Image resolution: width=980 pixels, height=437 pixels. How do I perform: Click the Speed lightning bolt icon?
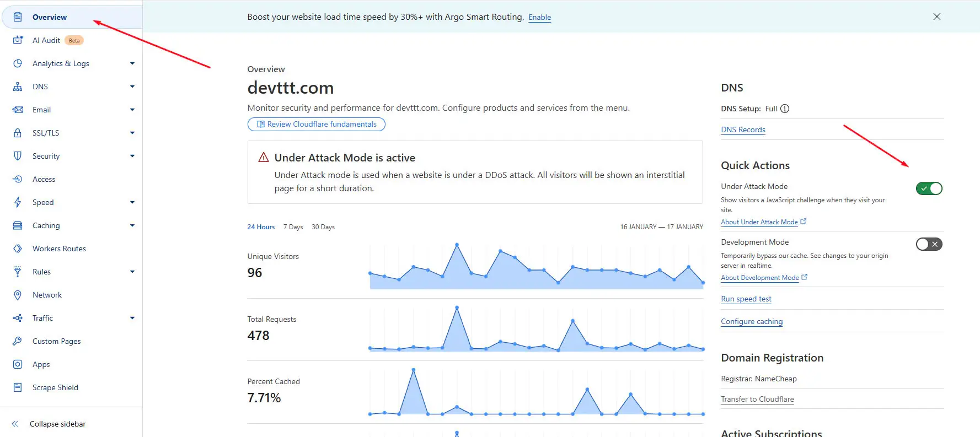point(18,202)
